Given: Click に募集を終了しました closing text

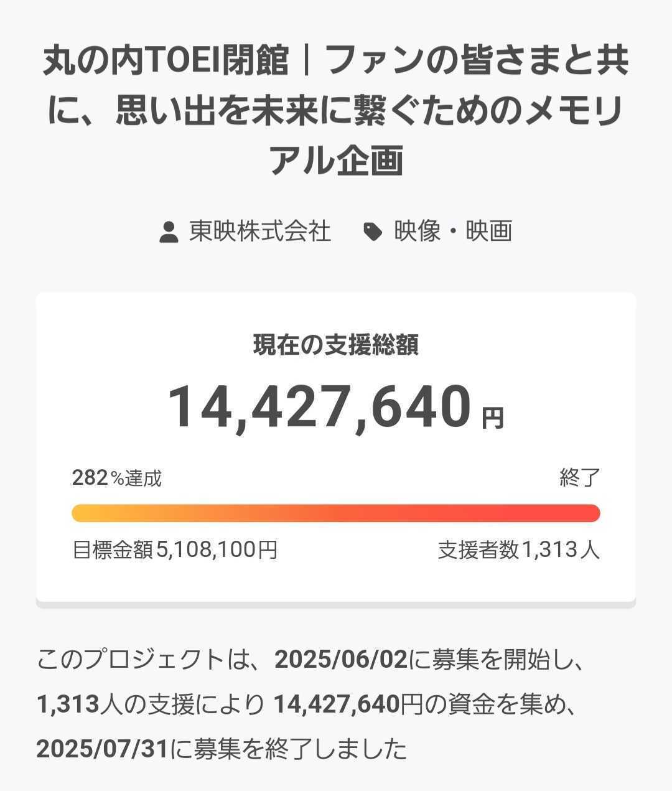Looking at the screenshot, I should (288, 749).
